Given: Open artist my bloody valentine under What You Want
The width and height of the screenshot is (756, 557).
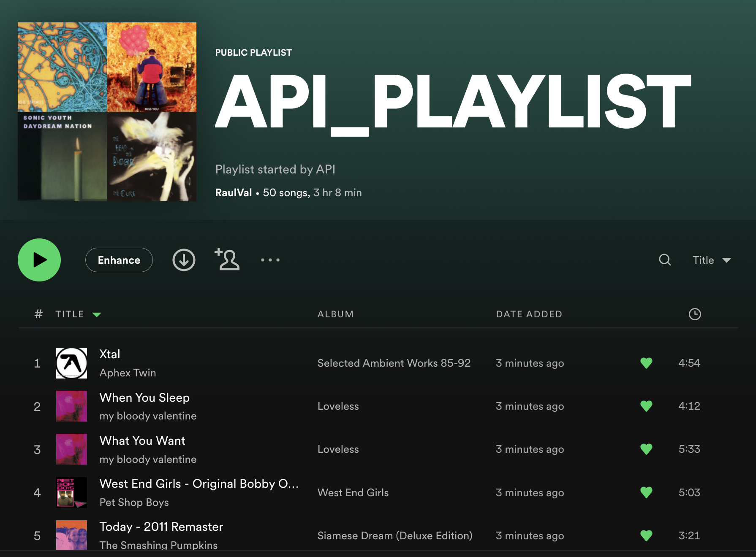Looking at the screenshot, I should (x=148, y=459).
